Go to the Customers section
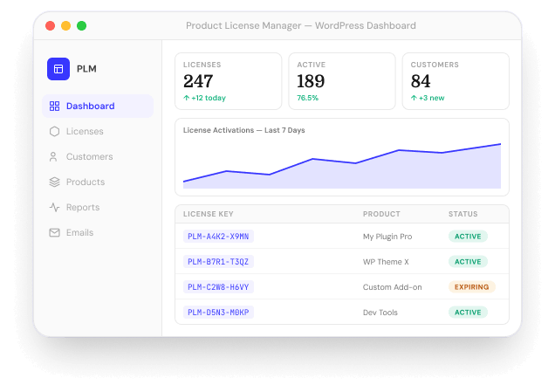The height and width of the screenshot is (392, 555). [98, 156]
